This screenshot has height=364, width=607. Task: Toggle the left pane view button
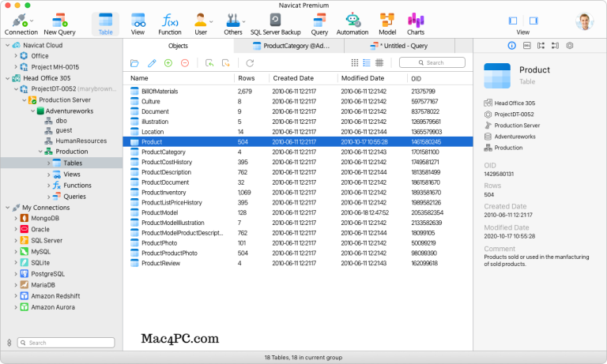513,21
